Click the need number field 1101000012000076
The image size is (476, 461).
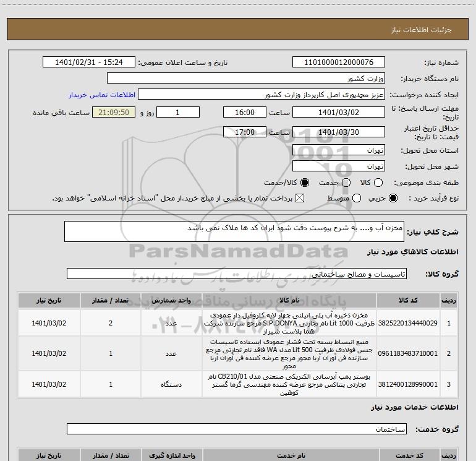pos(339,62)
